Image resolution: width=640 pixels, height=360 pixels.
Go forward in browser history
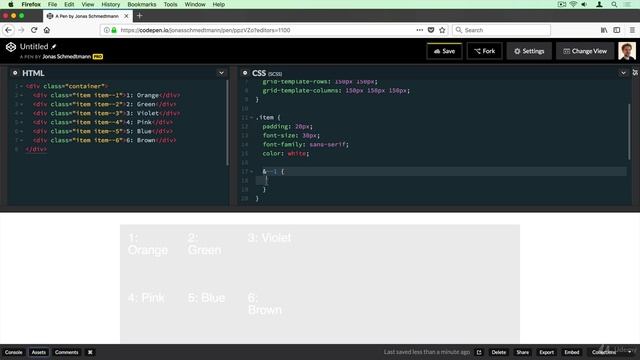coord(21,30)
